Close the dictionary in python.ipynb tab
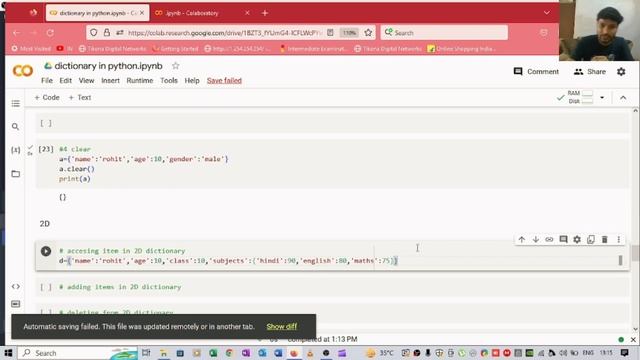Screen dimensions: 640x360 (142, 13)
